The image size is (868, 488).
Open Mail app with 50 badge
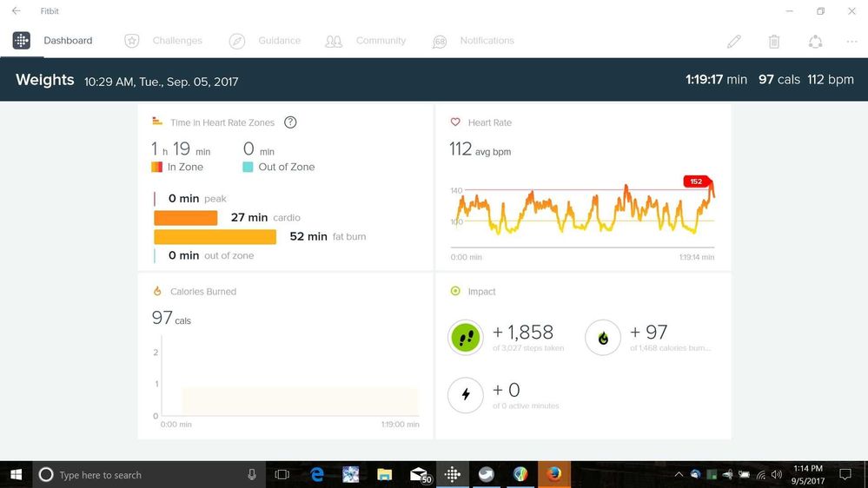pos(419,475)
